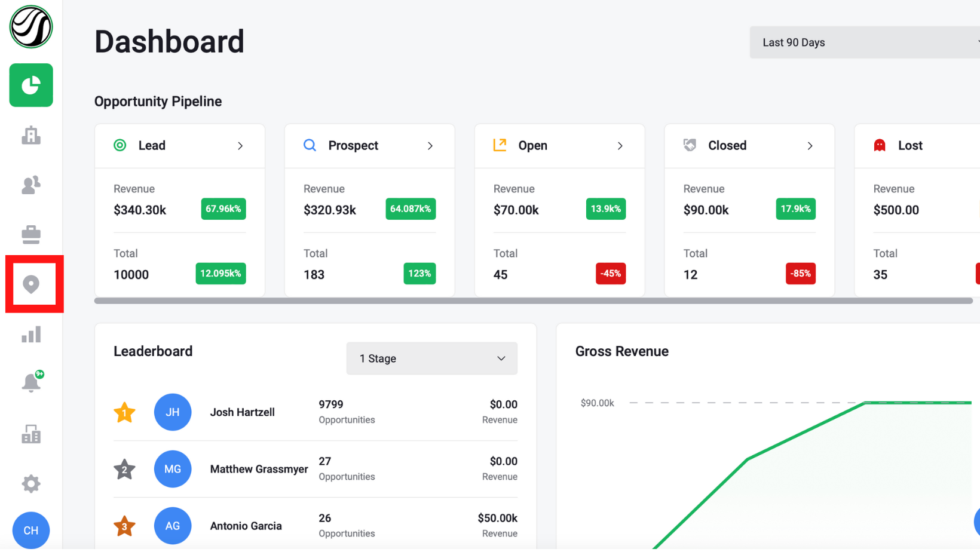Click the 10000 Lead total count
This screenshot has width=980, height=552.
pos(131,275)
